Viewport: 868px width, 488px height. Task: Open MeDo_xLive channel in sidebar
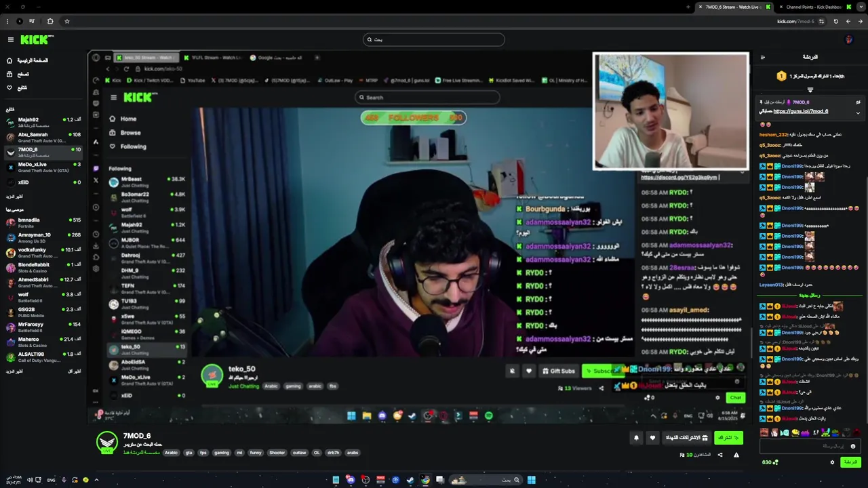click(43, 167)
